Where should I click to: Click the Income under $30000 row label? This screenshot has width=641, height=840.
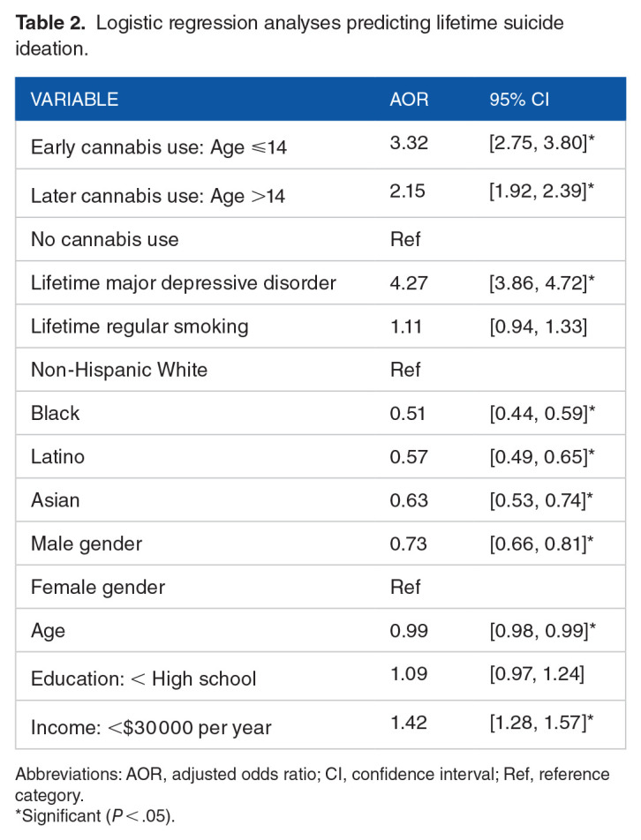[x=151, y=726]
